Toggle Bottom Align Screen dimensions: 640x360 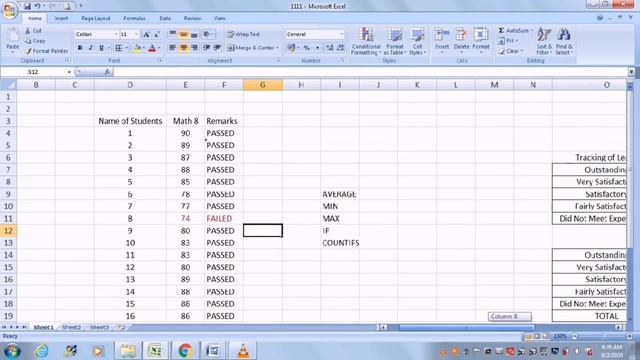[194, 34]
